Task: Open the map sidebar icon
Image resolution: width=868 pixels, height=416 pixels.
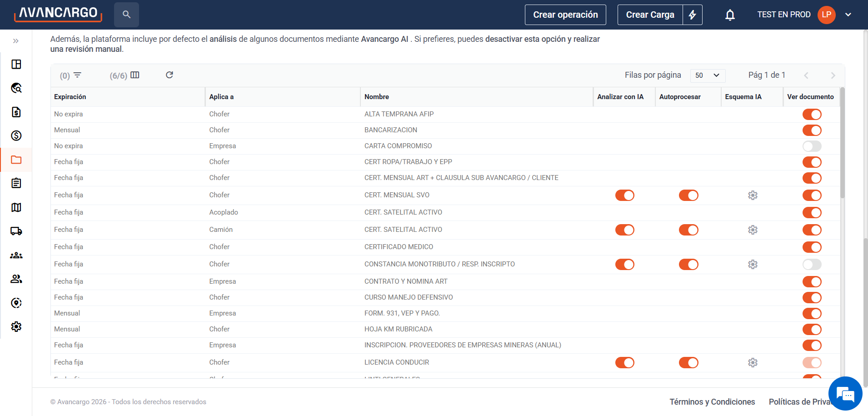Action: (x=16, y=207)
